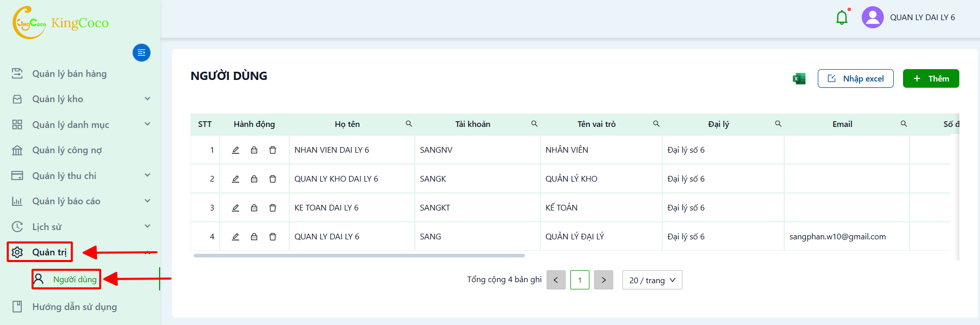Lock account of KE TOAN DAI LY 6
This screenshot has height=325, width=980.
[x=254, y=208]
